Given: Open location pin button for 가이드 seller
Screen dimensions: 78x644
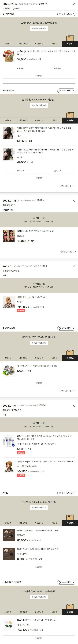Looking at the screenshot, I should (66, 493).
